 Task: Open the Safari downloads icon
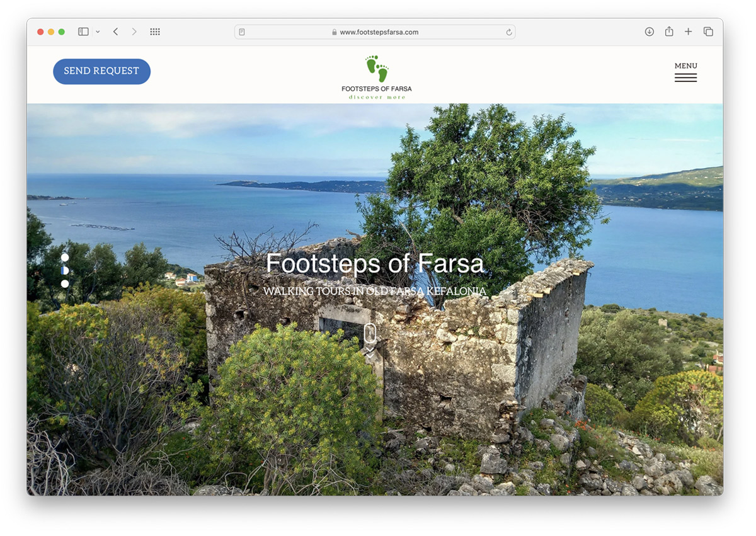click(649, 31)
